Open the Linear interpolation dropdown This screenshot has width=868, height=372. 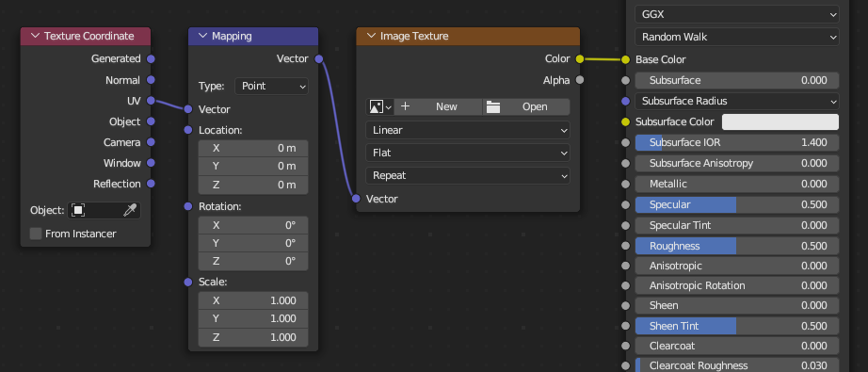coord(468,130)
